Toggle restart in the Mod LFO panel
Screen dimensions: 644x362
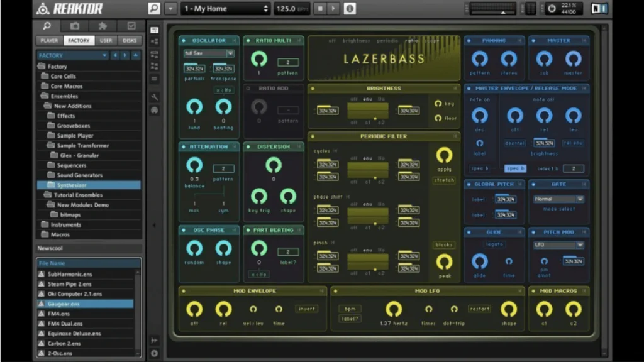480,309
